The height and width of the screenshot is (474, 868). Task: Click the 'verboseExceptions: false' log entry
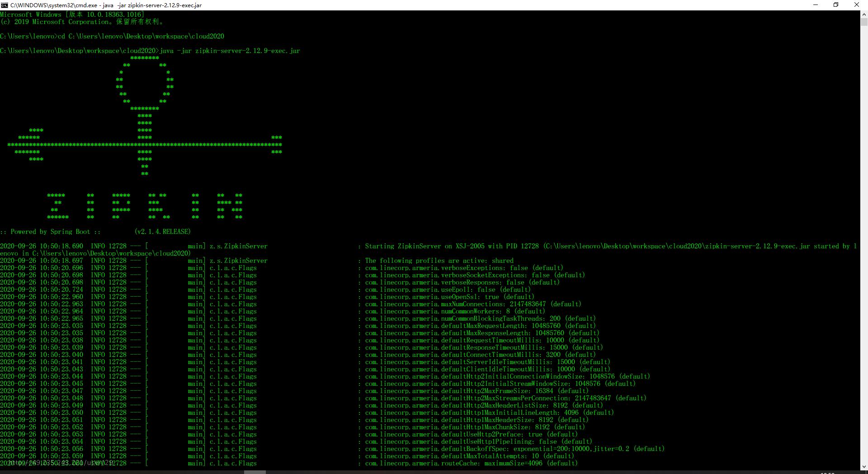464,268
